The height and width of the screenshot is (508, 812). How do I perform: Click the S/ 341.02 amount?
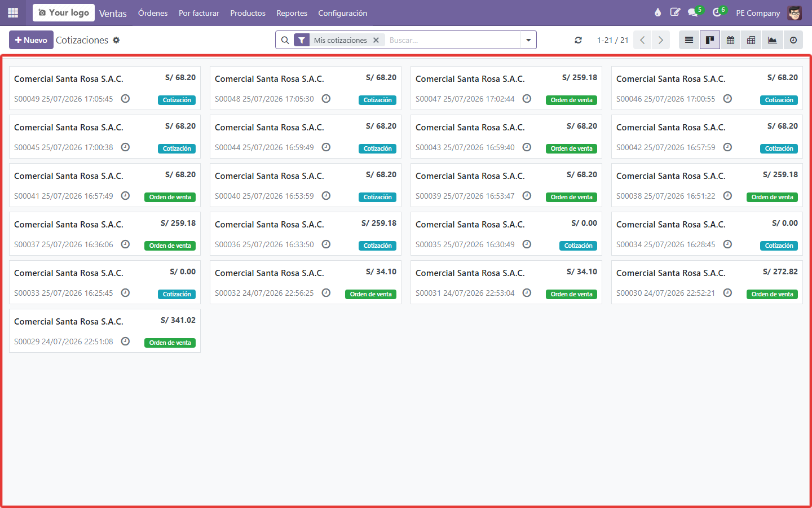click(178, 320)
